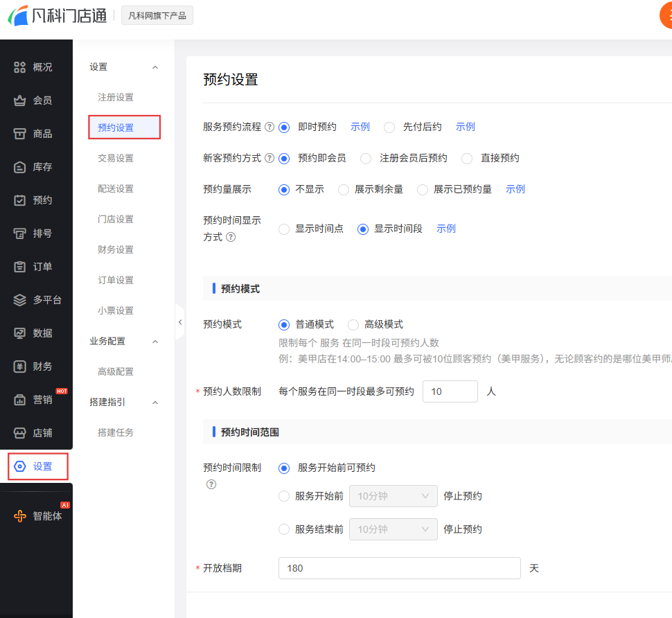This screenshot has height=618, width=672.
Task: Click the 开放档期 days input field
Action: click(399, 568)
